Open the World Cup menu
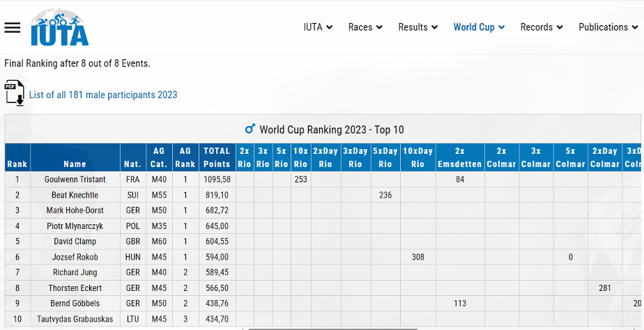The height and width of the screenshot is (330, 644). (479, 27)
